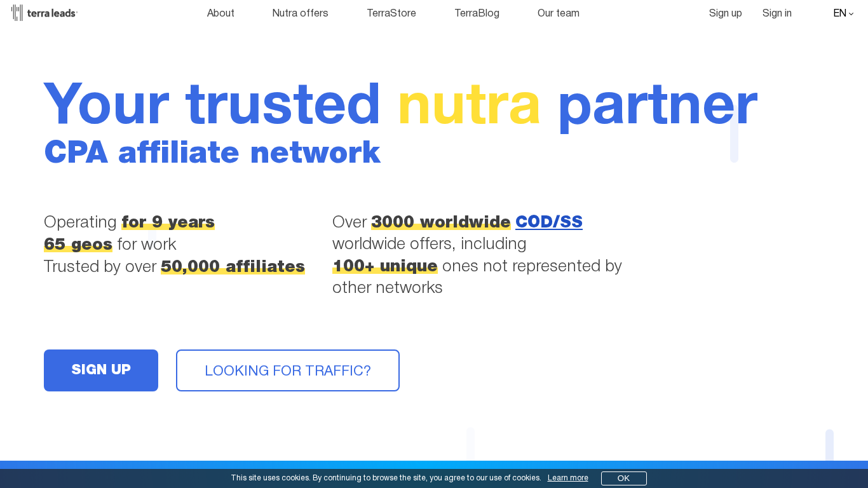The image size is (868, 488).
Task: Click the highlighted 50,000 affiliates text
Action: click(x=233, y=266)
